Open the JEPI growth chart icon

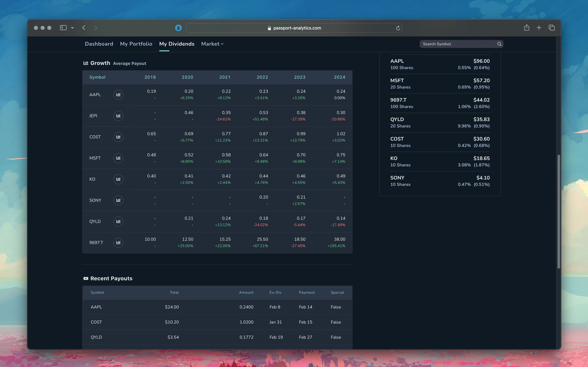pyautogui.click(x=118, y=116)
